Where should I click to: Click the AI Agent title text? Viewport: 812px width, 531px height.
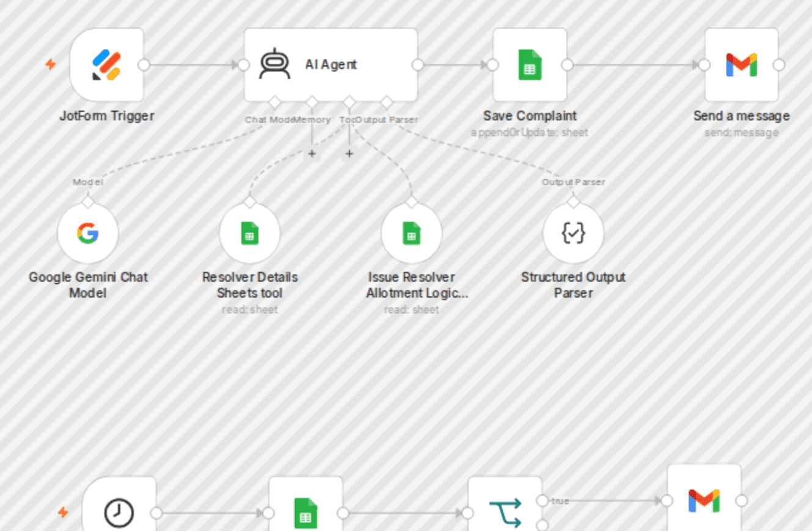(x=331, y=65)
